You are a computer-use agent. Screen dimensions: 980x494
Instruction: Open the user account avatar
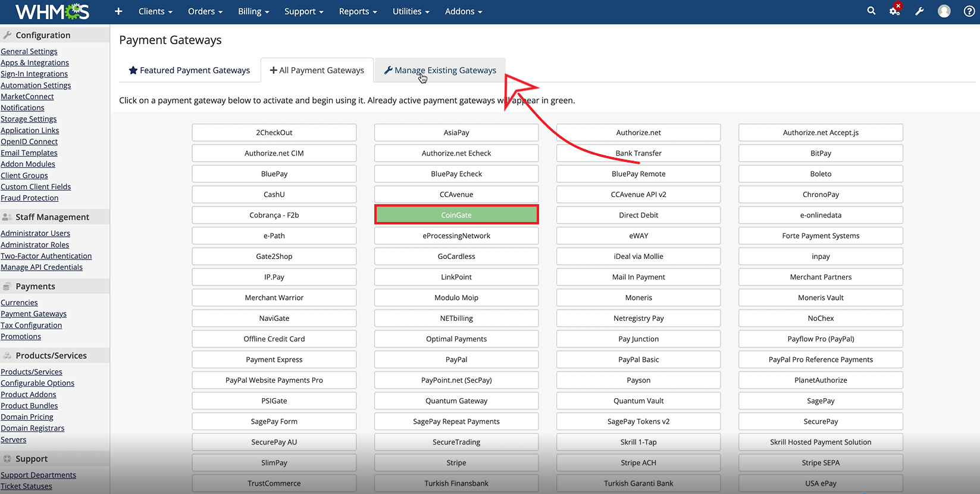(944, 11)
